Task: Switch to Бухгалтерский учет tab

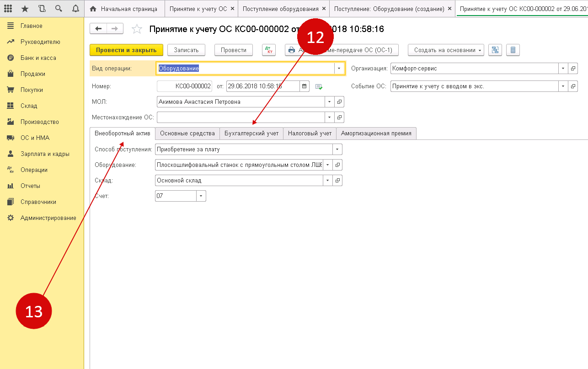Action: 251,134
